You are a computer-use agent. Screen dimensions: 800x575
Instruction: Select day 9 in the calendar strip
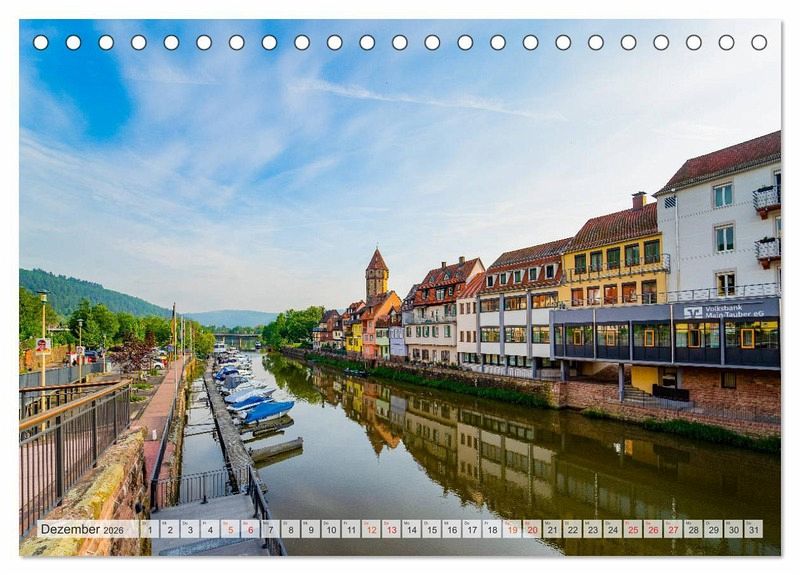[311, 529]
